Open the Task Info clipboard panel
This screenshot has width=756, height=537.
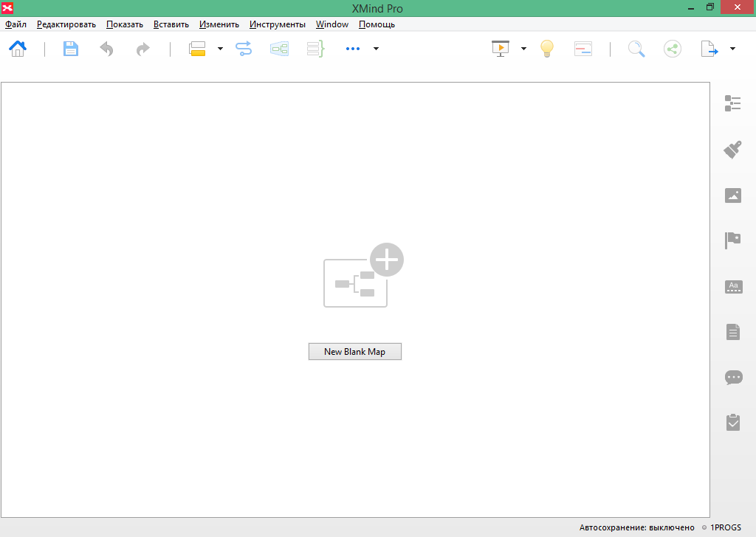pos(732,422)
